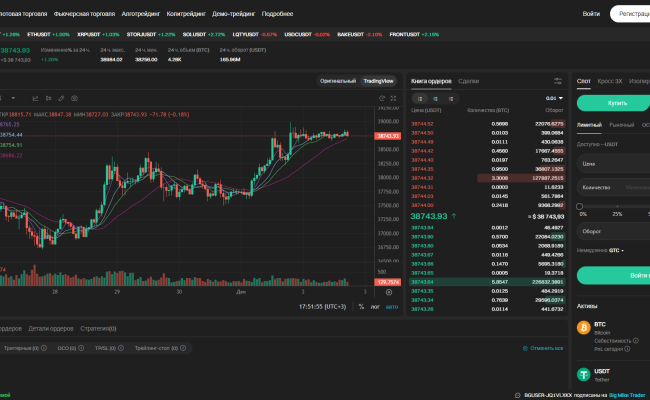Screen dimensions: 650x400
Task: Switch chart to Оригинальный mode
Action: [337, 80]
